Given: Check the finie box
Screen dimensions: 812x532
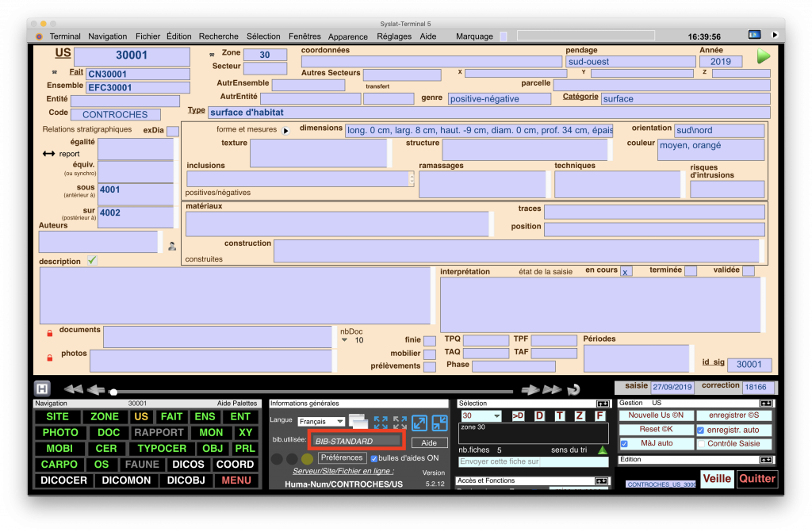Looking at the screenshot, I should pyautogui.click(x=429, y=341).
